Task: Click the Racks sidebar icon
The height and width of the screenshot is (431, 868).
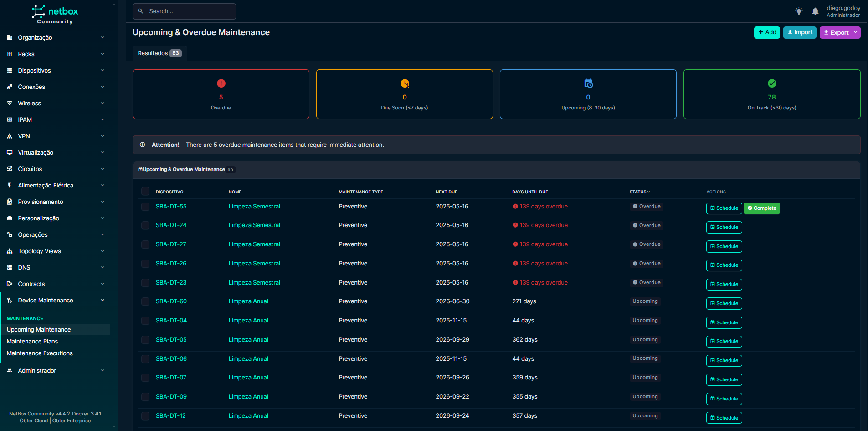Action: pos(10,54)
